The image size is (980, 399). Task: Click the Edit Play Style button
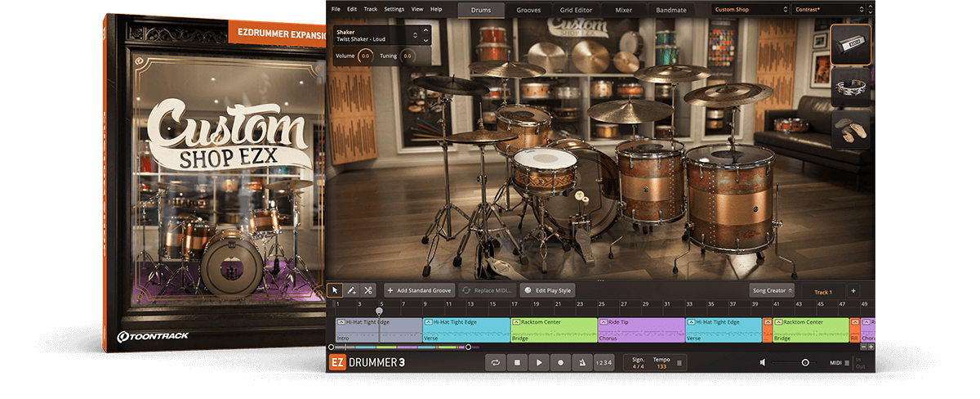pos(548,290)
